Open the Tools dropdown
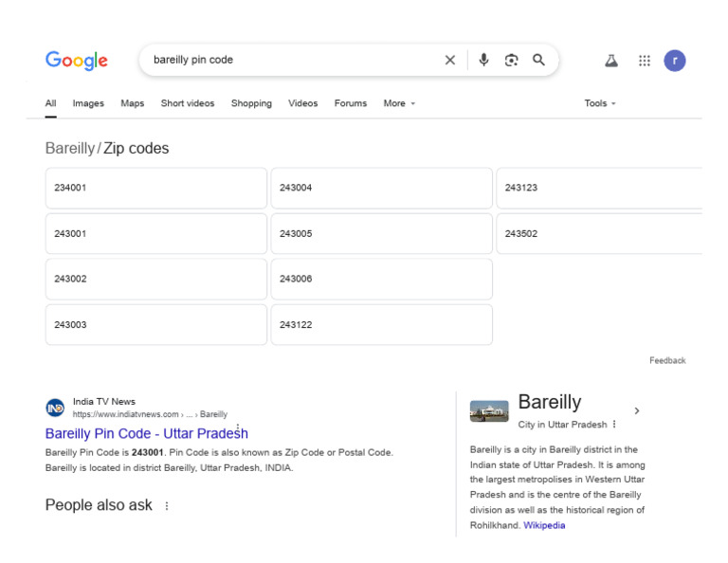 (x=600, y=103)
